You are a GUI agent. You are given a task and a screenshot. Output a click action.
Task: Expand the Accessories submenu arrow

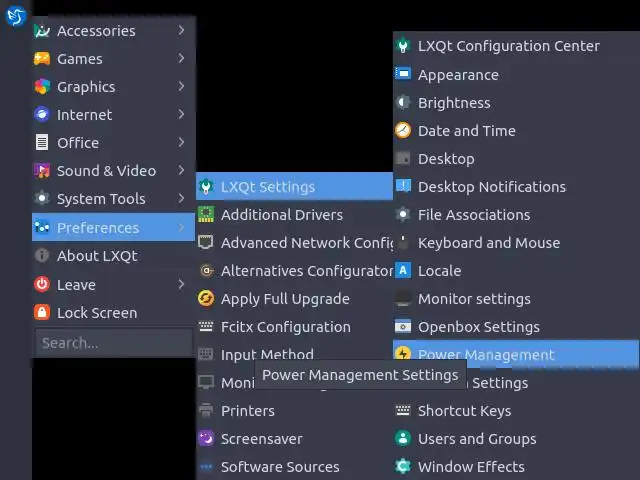click(182, 30)
